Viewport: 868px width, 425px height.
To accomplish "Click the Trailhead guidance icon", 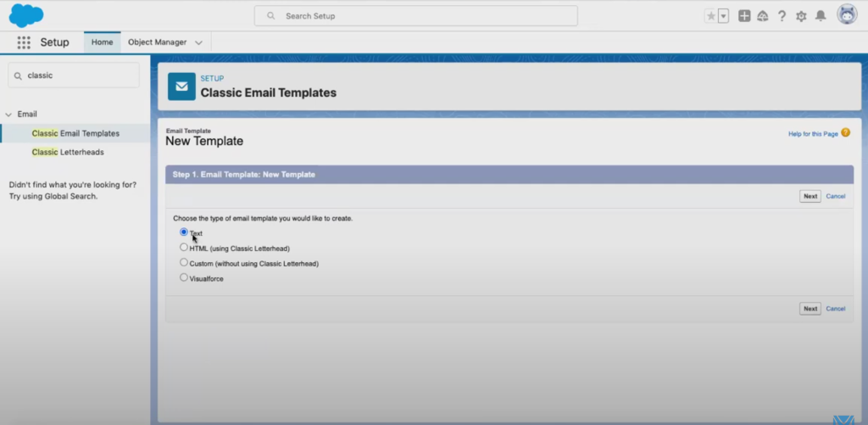I will [x=763, y=16].
